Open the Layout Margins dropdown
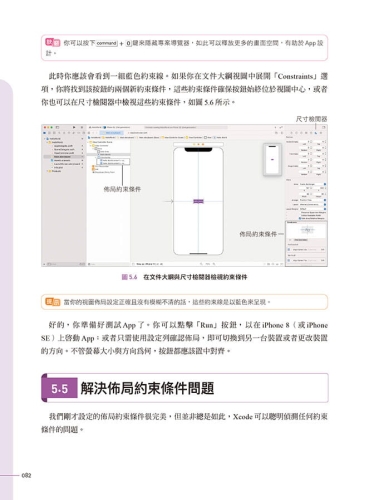The height and width of the screenshot is (500, 369). 312,209
